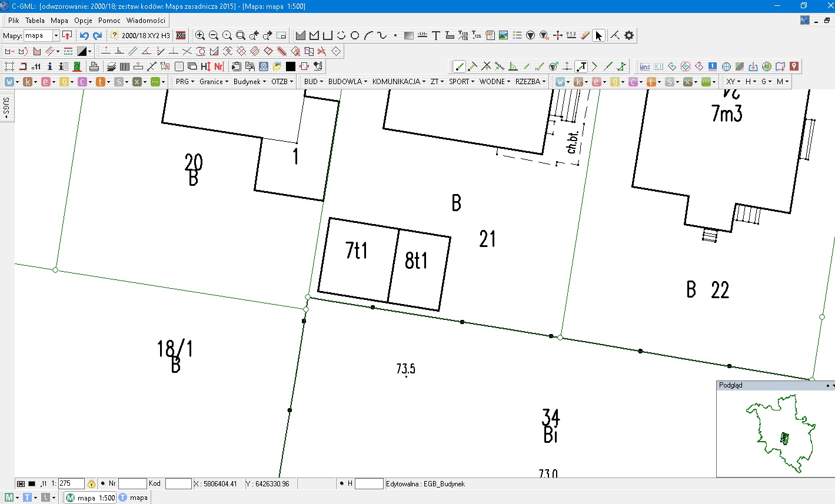Screen dimensions: 835x504
Task: Open the Wiadomości menu
Action: [x=146, y=20]
